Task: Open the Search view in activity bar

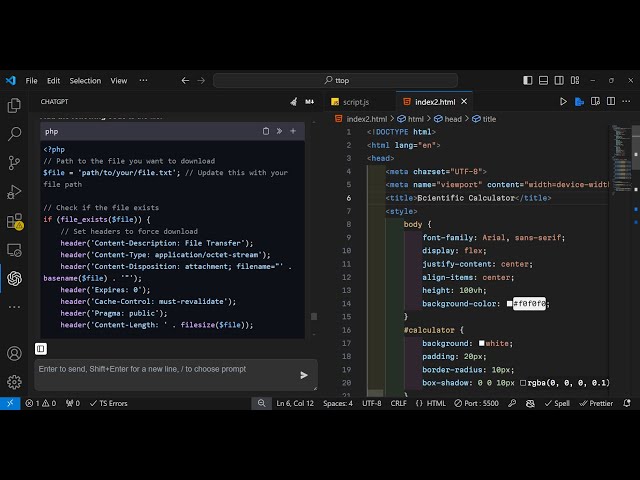Action: tap(14, 133)
